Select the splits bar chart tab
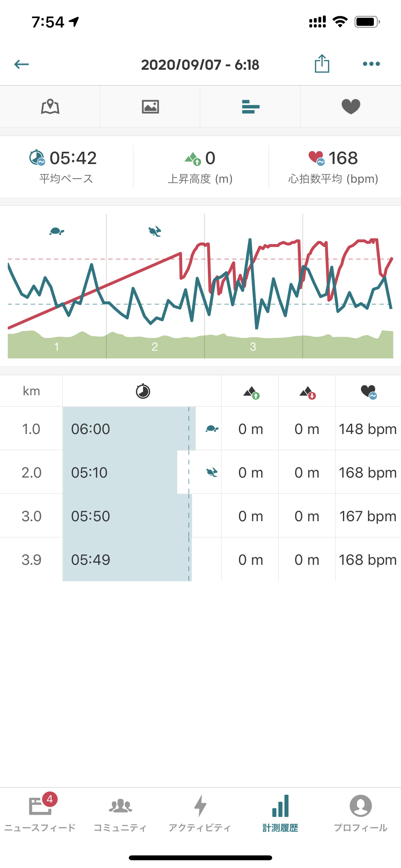 250,107
